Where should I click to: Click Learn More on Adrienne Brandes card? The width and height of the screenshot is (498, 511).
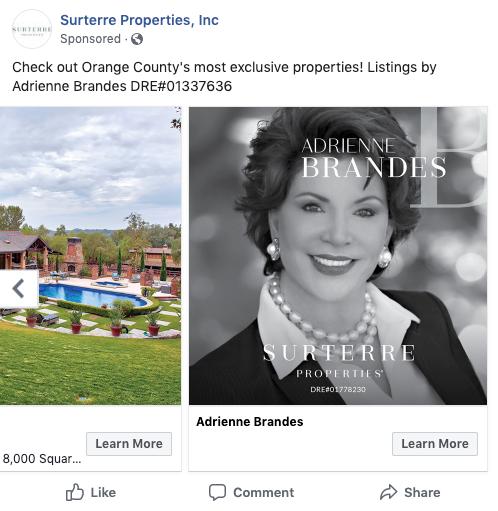click(x=435, y=444)
